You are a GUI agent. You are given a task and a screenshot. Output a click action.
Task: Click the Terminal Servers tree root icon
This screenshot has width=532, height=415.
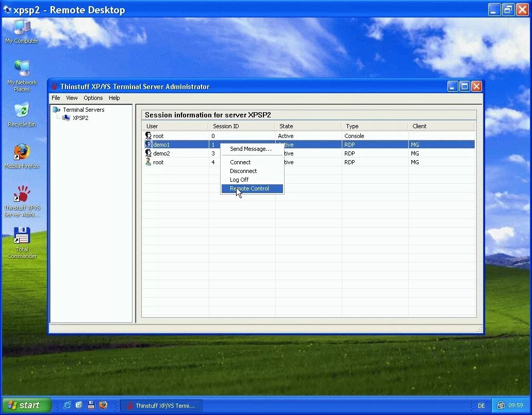coord(56,110)
